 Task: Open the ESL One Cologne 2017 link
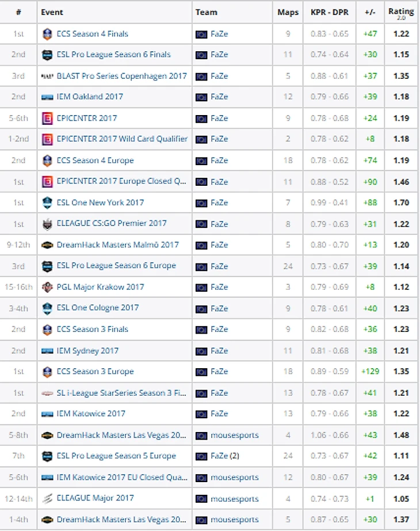pos(98,308)
